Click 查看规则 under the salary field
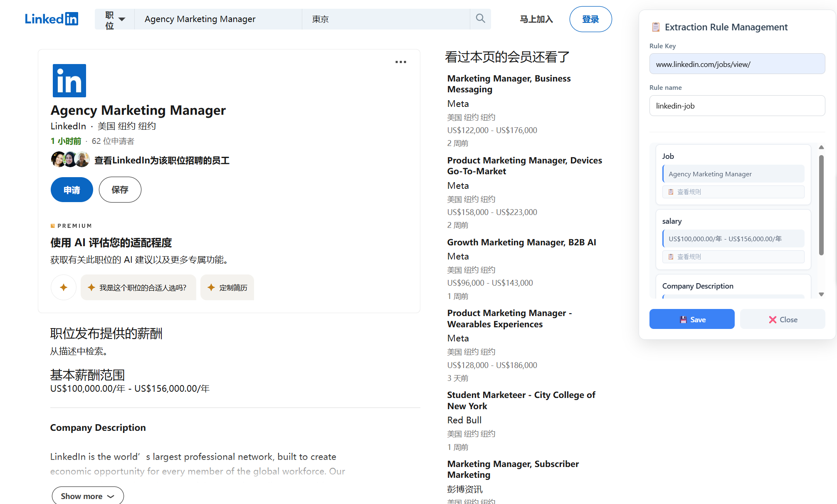 (x=733, y=257)
